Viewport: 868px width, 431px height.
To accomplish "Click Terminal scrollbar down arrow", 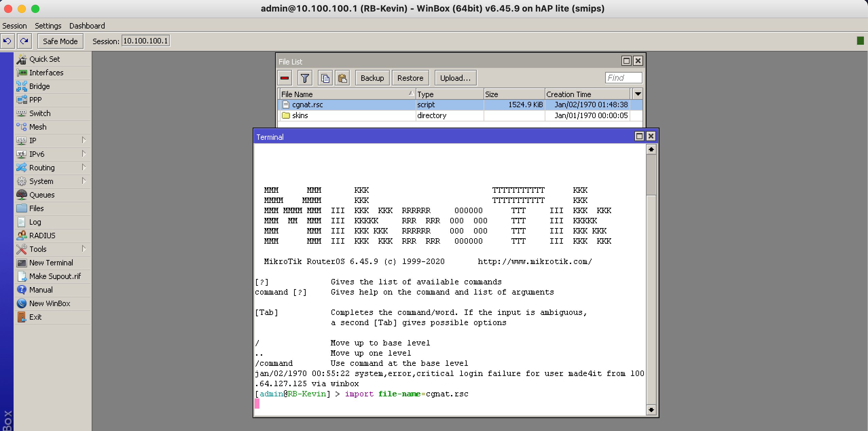I will pos(651,410).
